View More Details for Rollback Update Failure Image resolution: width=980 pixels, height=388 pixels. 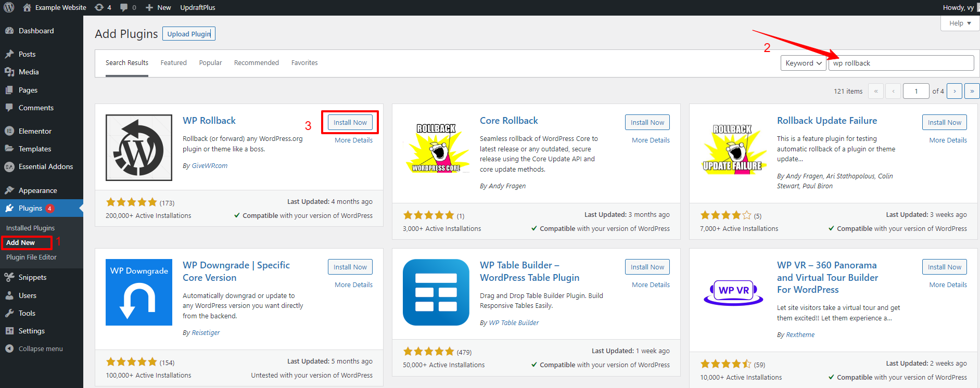point(948,140)
